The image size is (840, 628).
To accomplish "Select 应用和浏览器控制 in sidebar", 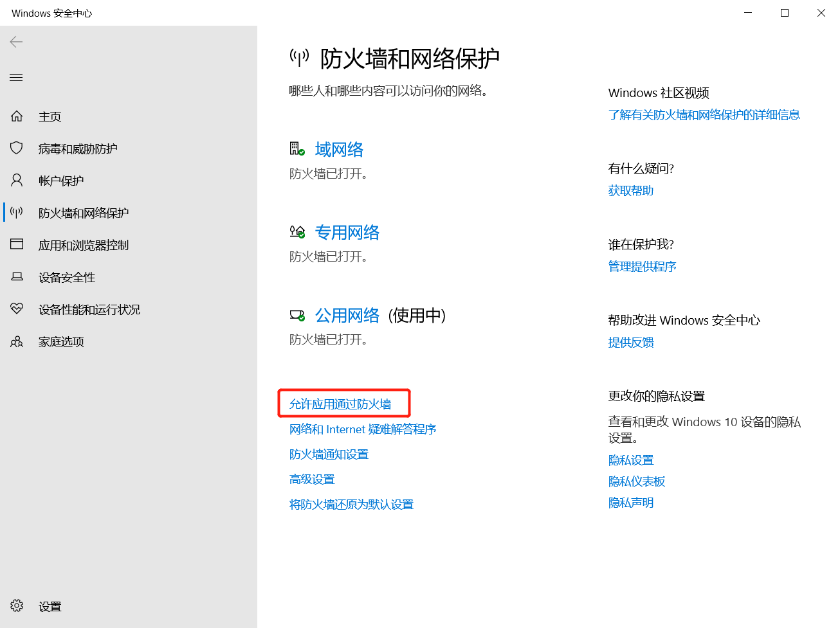I will tap(84, 245).
